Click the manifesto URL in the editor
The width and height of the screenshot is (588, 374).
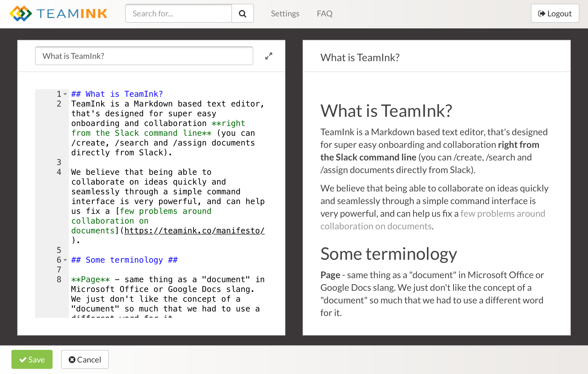pos(194,231)
